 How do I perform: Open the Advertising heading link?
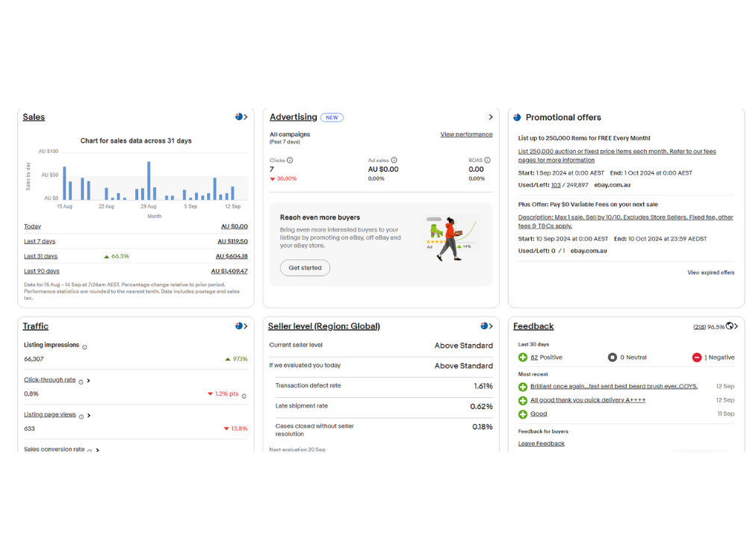click(x=293, y=117)
